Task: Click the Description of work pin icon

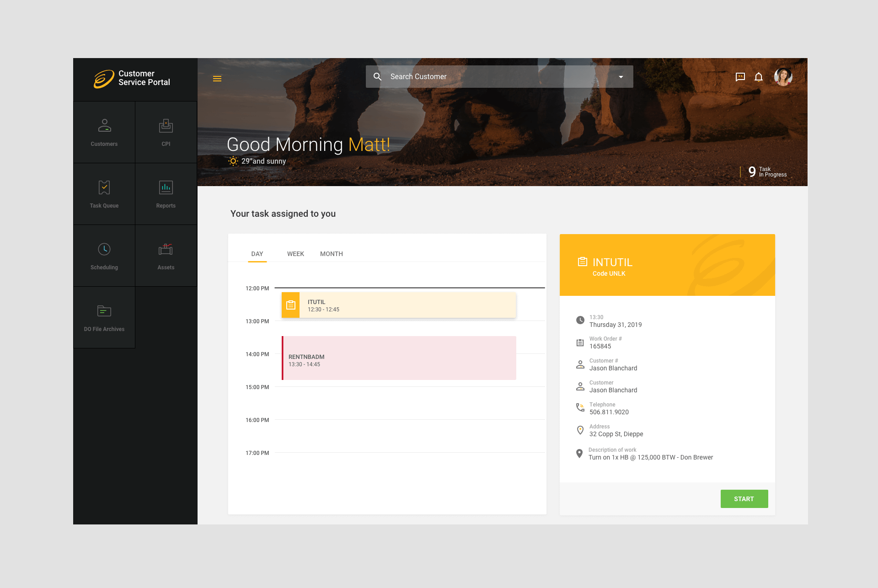Action: coord(579,453)
